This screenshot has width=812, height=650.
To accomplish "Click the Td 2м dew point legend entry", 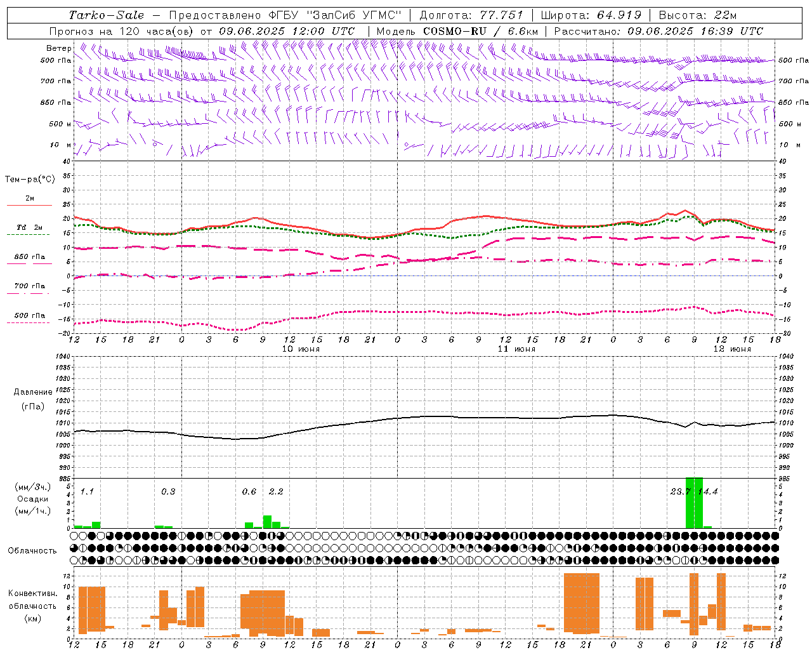I will (x=30, y=228).
